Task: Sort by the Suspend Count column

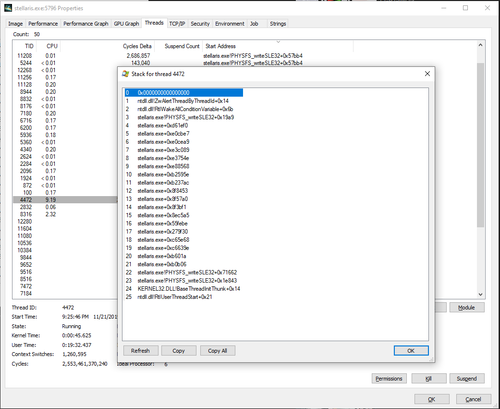Action: 179,46
